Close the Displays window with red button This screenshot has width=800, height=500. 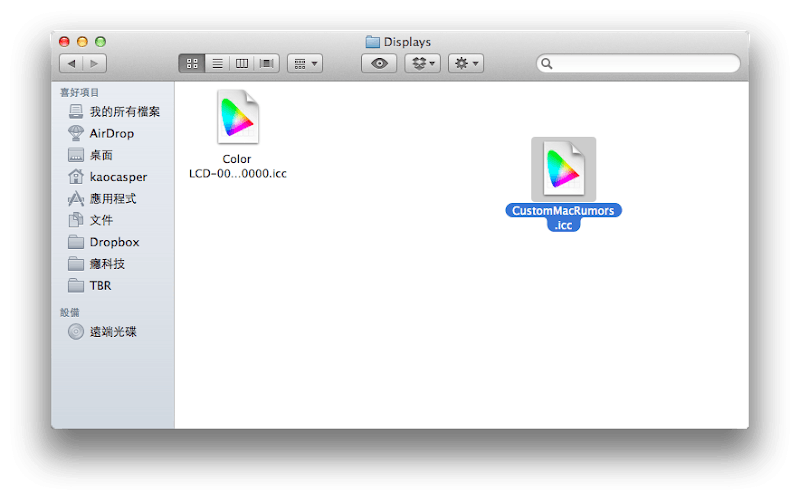(64, 42)
